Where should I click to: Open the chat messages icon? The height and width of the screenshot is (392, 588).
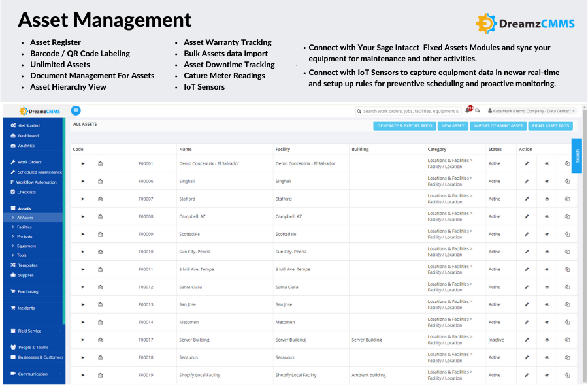pyautogui.click(x=478, y=111)
